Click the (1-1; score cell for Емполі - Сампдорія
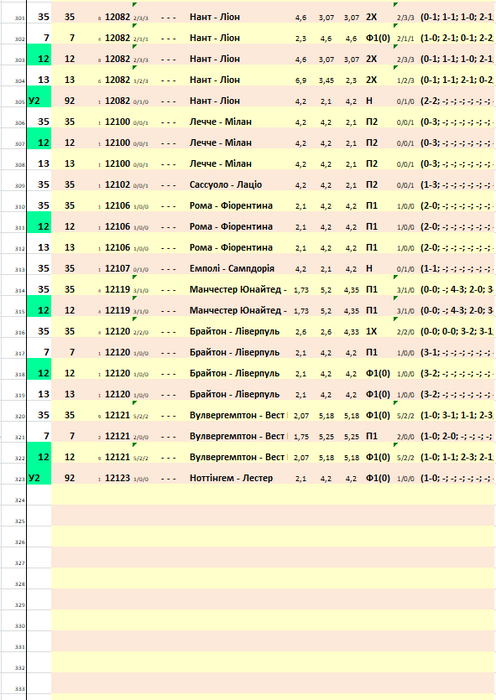The width and height of the screenshot is (496, 700). [x=456, y=269]
